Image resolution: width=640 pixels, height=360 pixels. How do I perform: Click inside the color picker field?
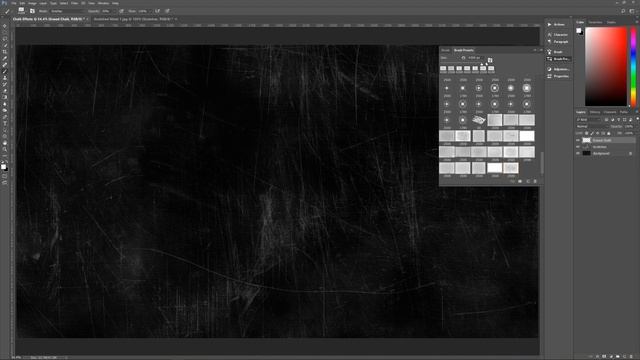click(606, 67)
